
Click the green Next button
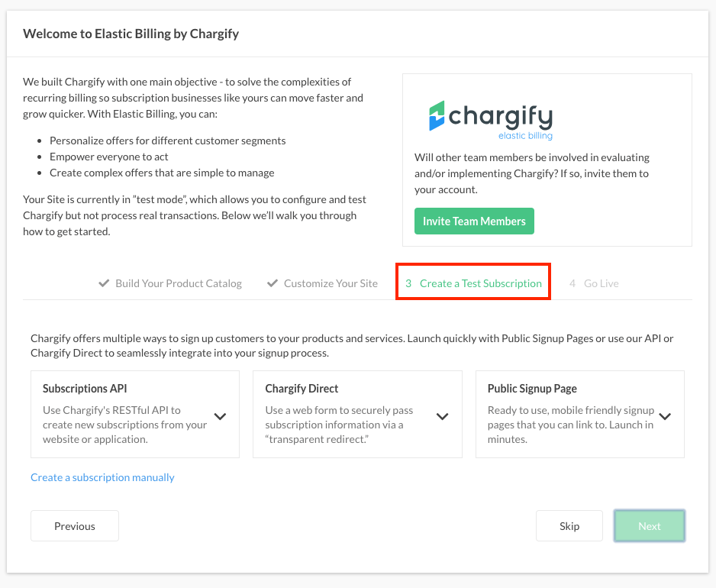pyautogui.click(x=650, y=526)
